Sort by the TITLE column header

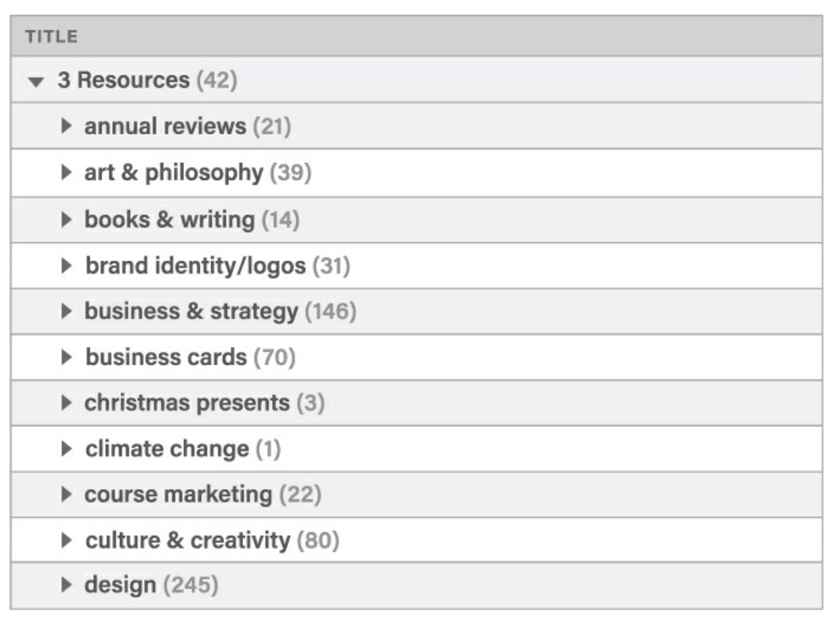[x=52, y=37]
